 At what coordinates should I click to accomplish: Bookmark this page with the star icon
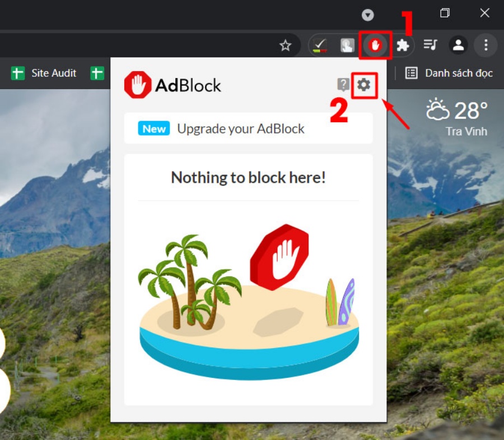286,45
